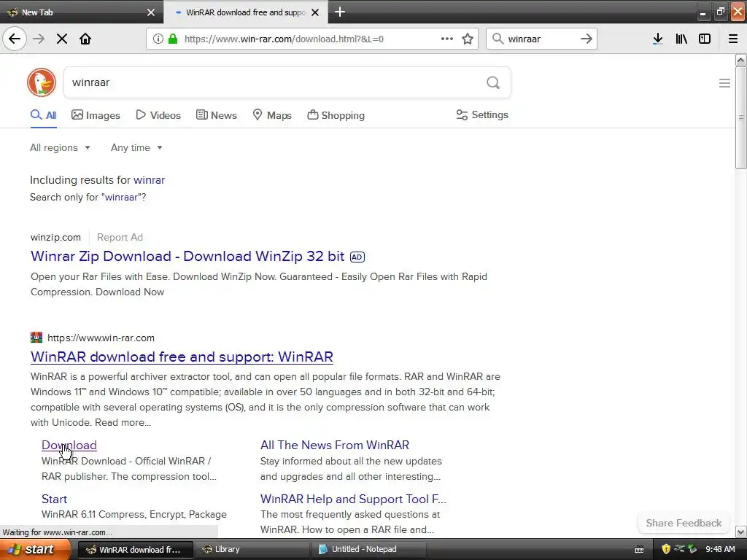Screen dimensions: 747x560
Task: Toggle the sidebar view
Action: (705, 39)
